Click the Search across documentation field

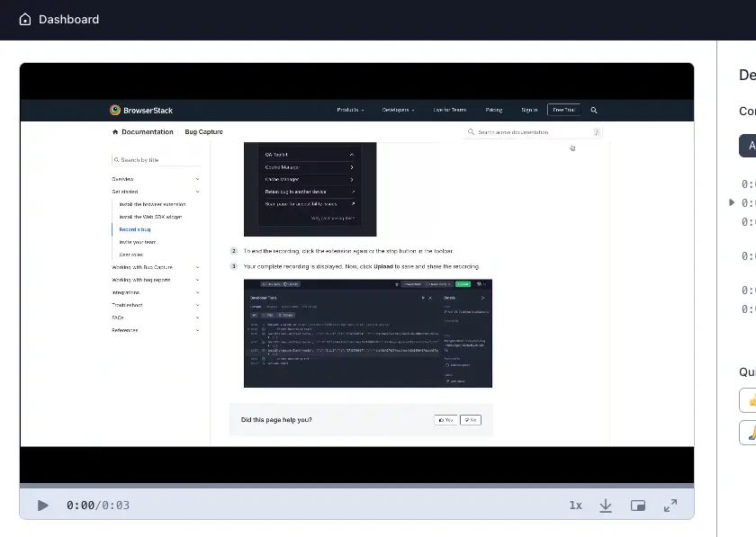click(x=533, y=132)
